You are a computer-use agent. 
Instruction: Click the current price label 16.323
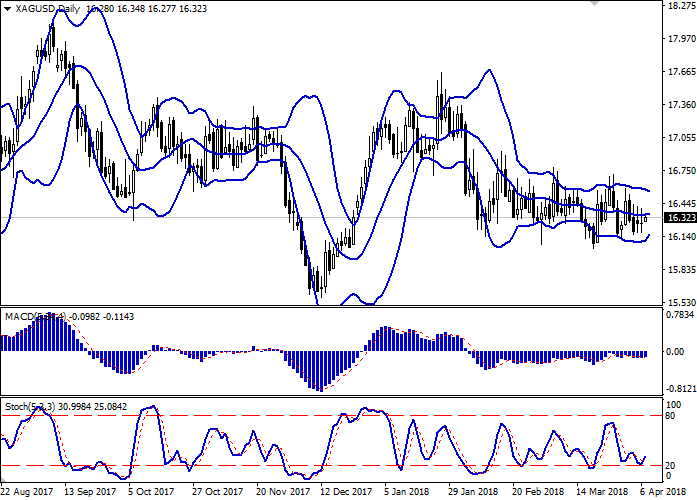pos(680,217)
